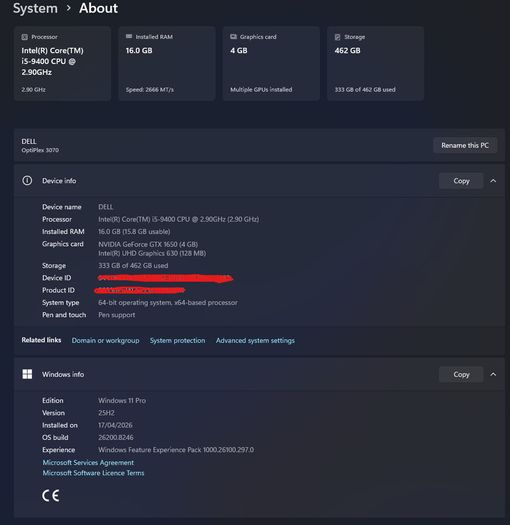
Task: Click the About breadcrumb heading
Action: 98,8
